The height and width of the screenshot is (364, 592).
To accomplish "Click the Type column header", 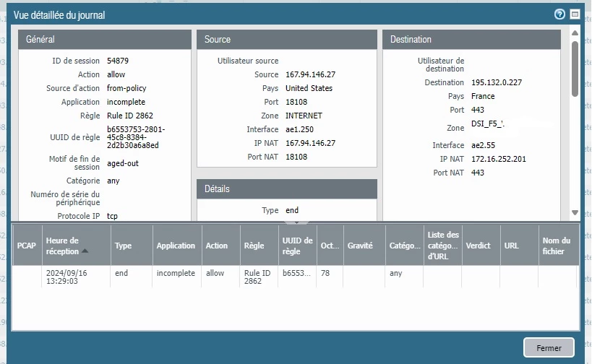I will point(132,246).
